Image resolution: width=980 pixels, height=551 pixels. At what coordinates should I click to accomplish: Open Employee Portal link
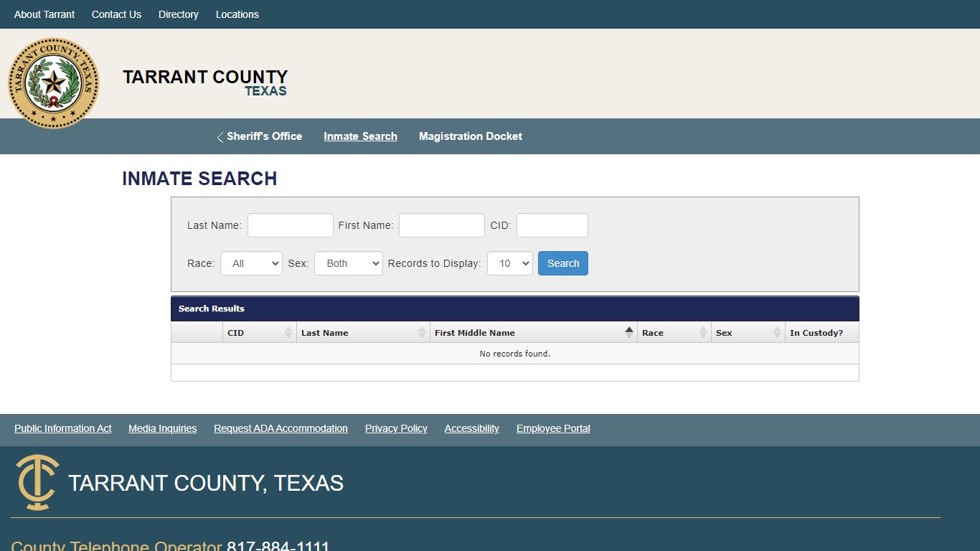(x=553, y=428)
